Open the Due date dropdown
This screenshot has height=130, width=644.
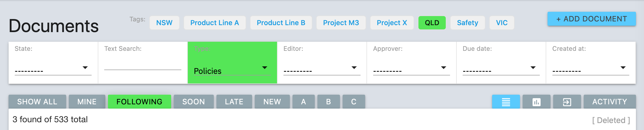pos(501,70)
